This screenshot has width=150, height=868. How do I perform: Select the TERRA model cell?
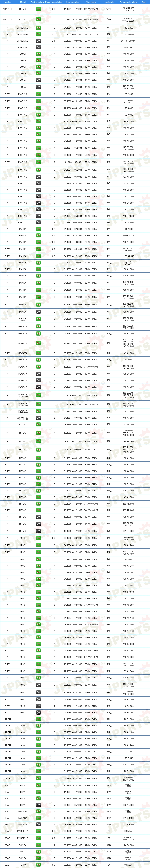[23, 865]
